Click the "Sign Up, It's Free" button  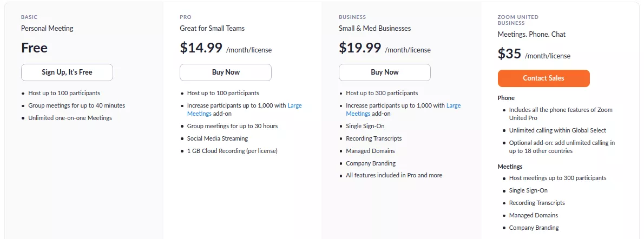click(x=67, y=72)
